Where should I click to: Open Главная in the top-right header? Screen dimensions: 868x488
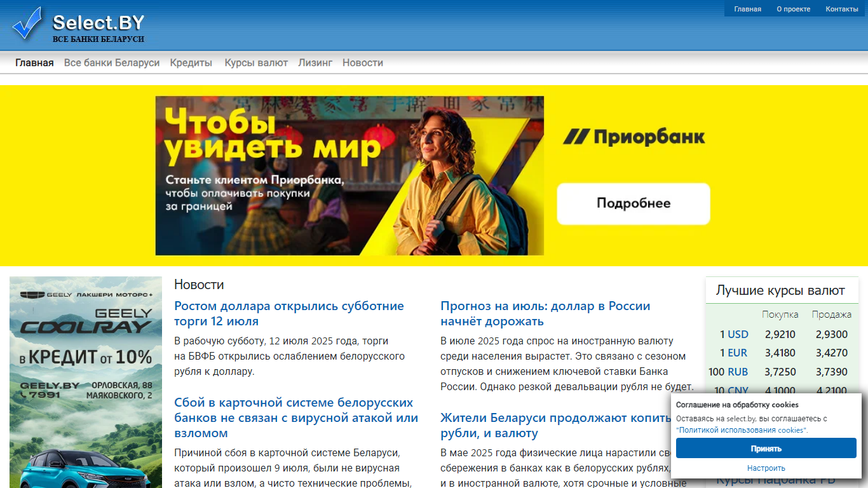pos(747,9)
